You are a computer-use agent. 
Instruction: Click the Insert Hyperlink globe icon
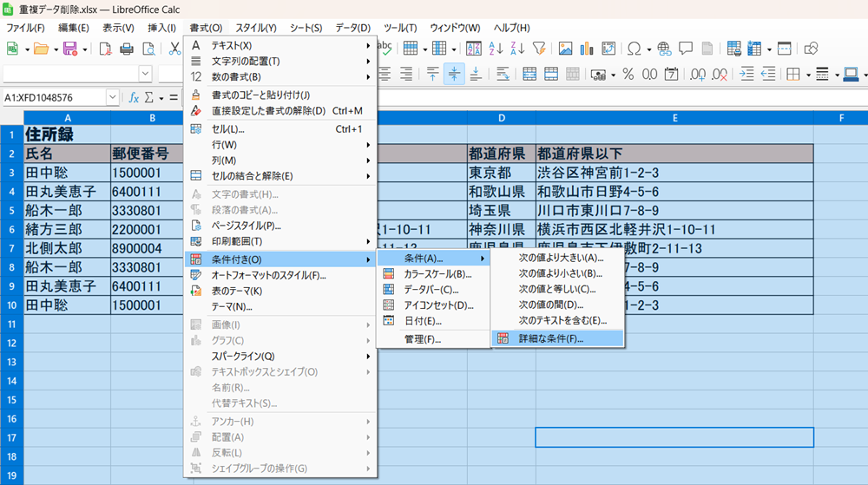pos(665,49)
